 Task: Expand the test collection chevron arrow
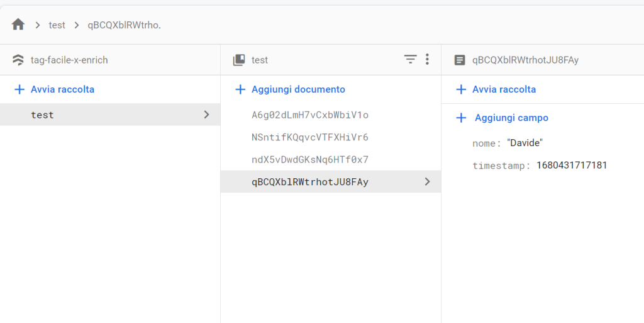point(206,115)
